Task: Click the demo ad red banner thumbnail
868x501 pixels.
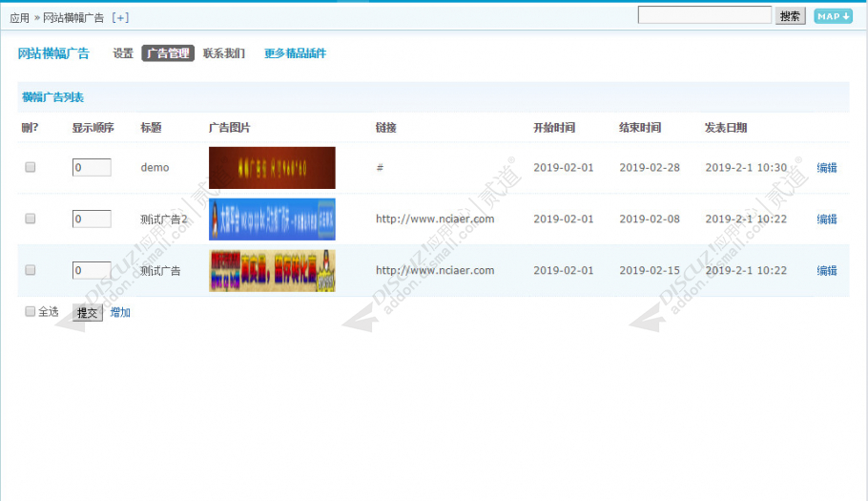Action: click(272, 168)
